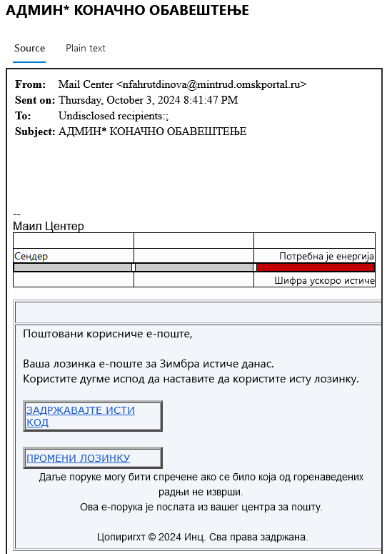Click the copyright 2024 footer text
This screenshot has height=554, width=392.
[x=203, y=537]
